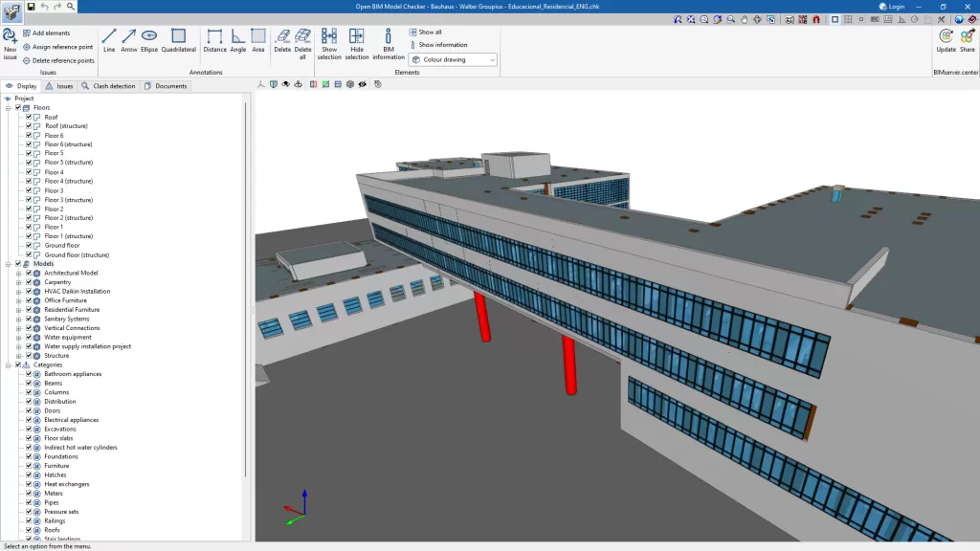Click Assign reference point
Viewport: 980px width, 551px height.
(x=57, y=47)
